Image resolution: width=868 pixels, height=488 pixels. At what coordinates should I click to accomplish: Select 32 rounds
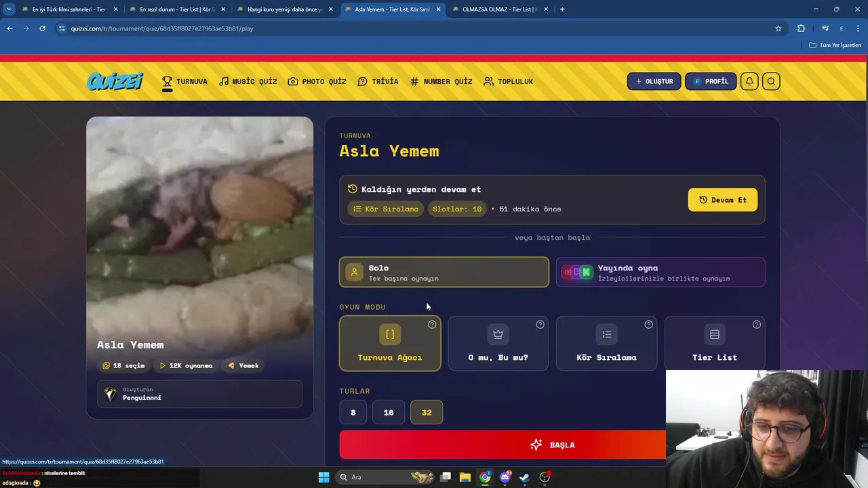[x=427, y=412]
